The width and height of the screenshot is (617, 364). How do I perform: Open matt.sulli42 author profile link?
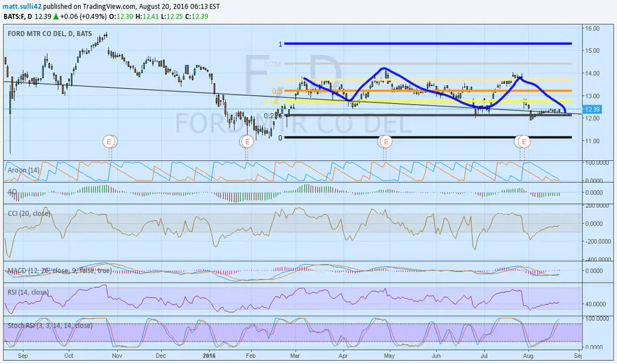coord(22,7)
